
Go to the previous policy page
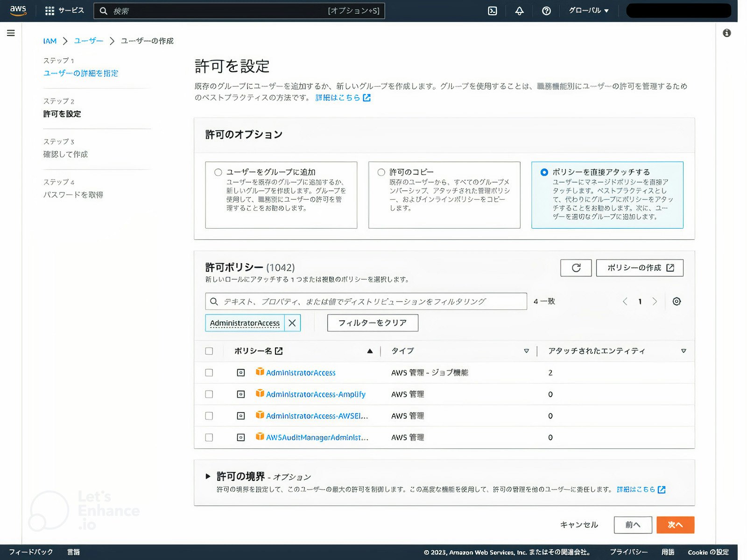coord(625,301)
